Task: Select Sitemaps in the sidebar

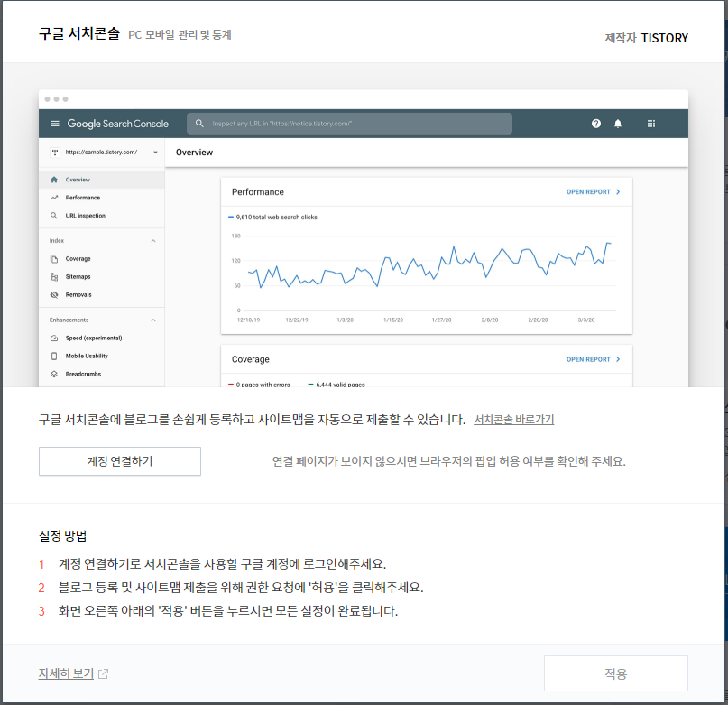Action: (x=101, y=276)
